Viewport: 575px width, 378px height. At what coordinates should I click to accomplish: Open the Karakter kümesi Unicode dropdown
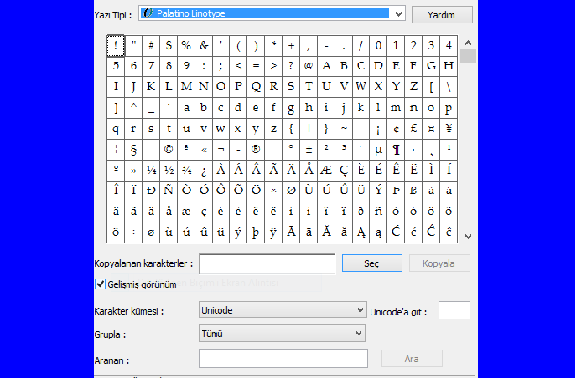click(x=282, y=310)
